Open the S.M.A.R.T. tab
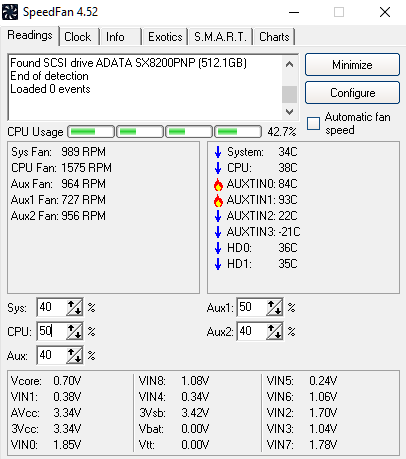The image size is (406, 459). tap(220, 37)
